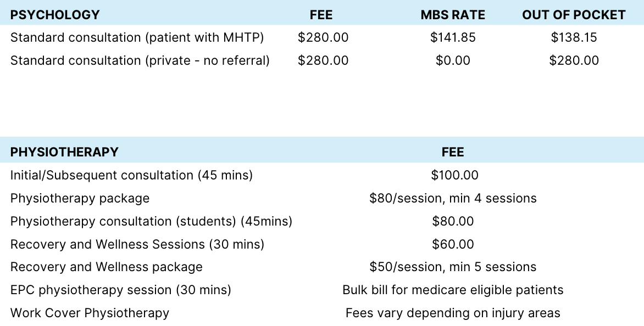The image size is (644, 326).
Task: Click the Psychology FEE column header
Action: 321,15
